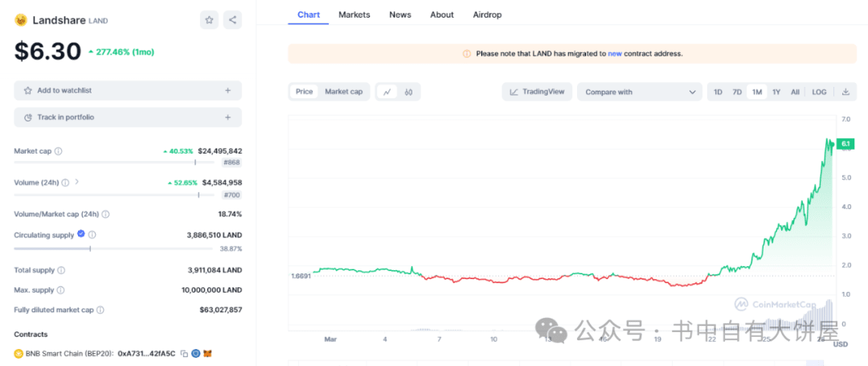Set chart range to 1Y
This screenshot has height=366, width=868.
pos(776,92)
